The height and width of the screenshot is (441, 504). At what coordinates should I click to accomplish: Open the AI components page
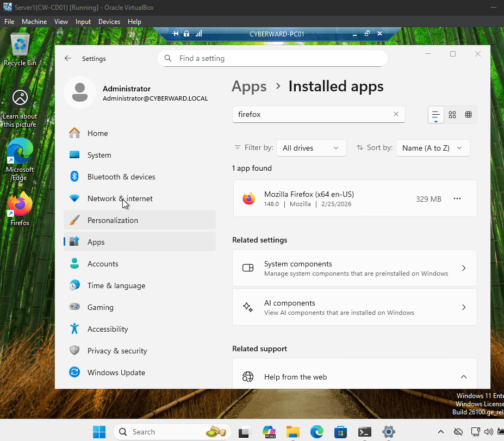coord(354,307)
